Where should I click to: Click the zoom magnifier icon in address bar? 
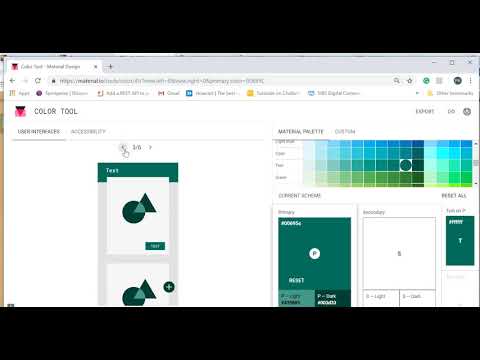[x=397, y=81]
